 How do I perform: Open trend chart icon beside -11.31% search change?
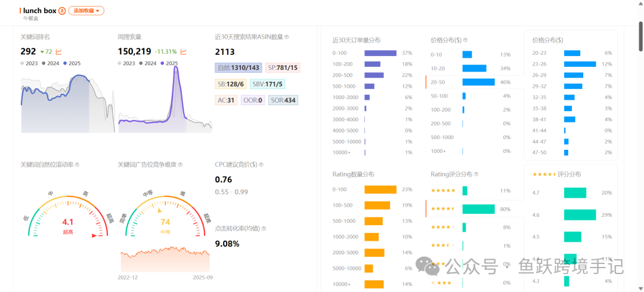184,52
